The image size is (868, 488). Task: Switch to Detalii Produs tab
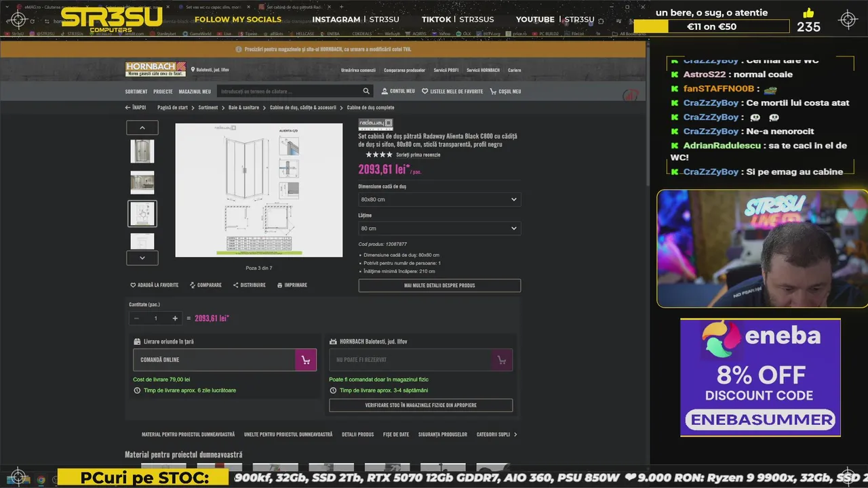coord(357,434)
